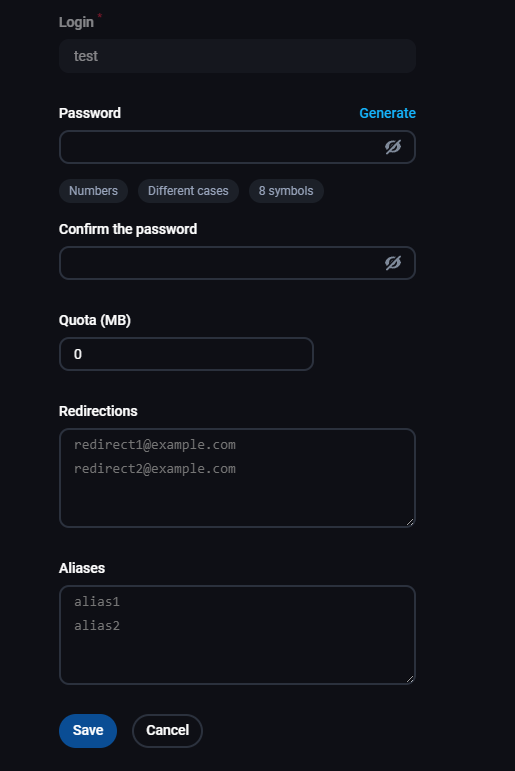
Task: Show the Password field's hidden text
Action: (x=393, y=147)
